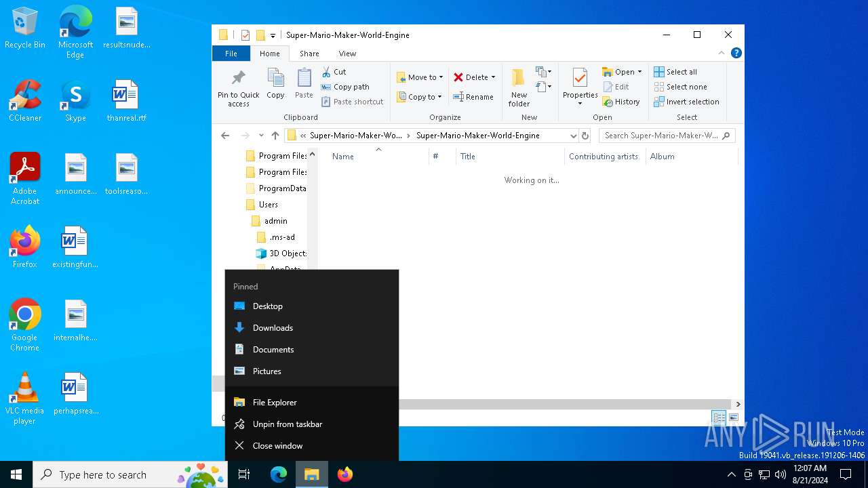Click Select none

click(680, 87)
